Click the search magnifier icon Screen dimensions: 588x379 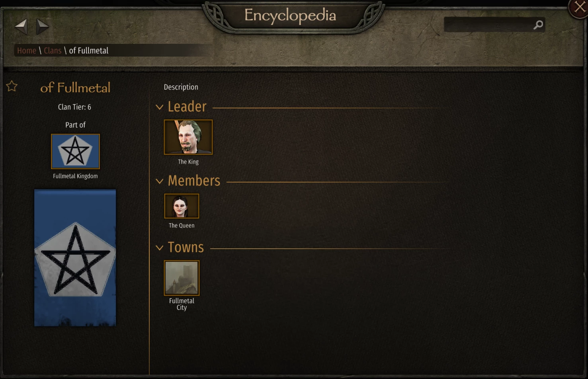pos(538,25)
